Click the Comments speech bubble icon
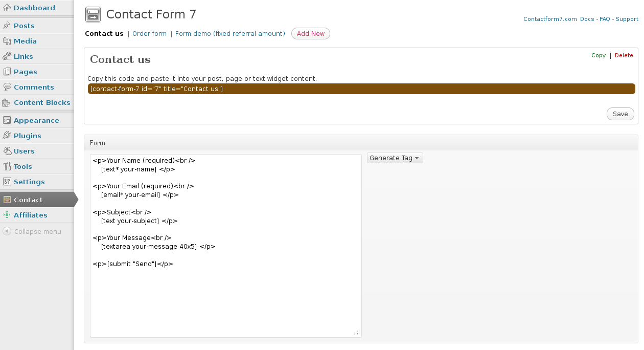This screenshot has width=644, height=350. (7, 87)
